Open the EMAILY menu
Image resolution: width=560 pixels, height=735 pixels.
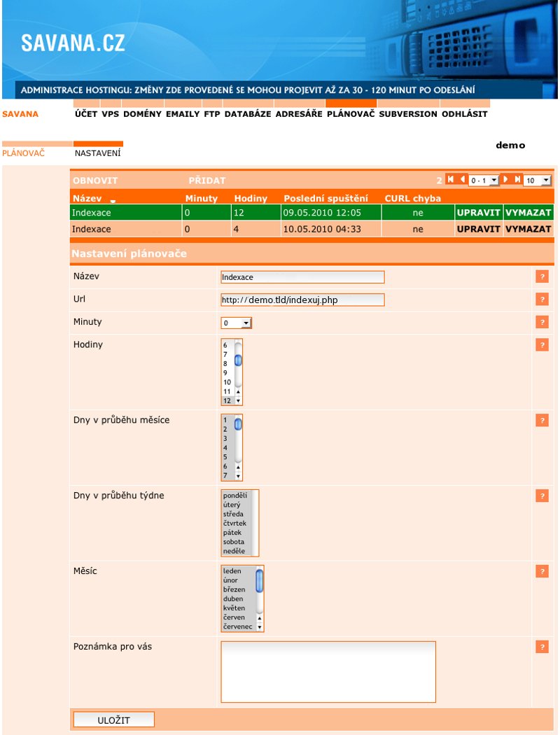183,114
